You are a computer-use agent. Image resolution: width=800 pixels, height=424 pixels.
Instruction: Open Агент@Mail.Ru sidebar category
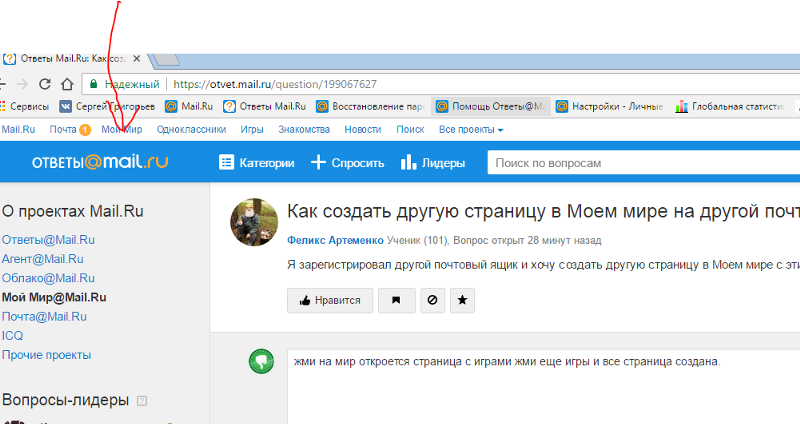point(42,259)
